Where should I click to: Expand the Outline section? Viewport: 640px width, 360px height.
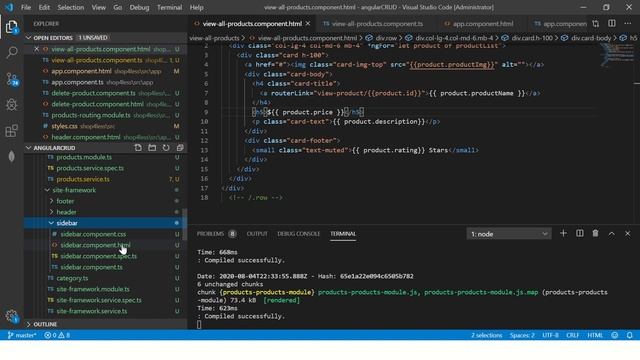(x=29, y=324)
